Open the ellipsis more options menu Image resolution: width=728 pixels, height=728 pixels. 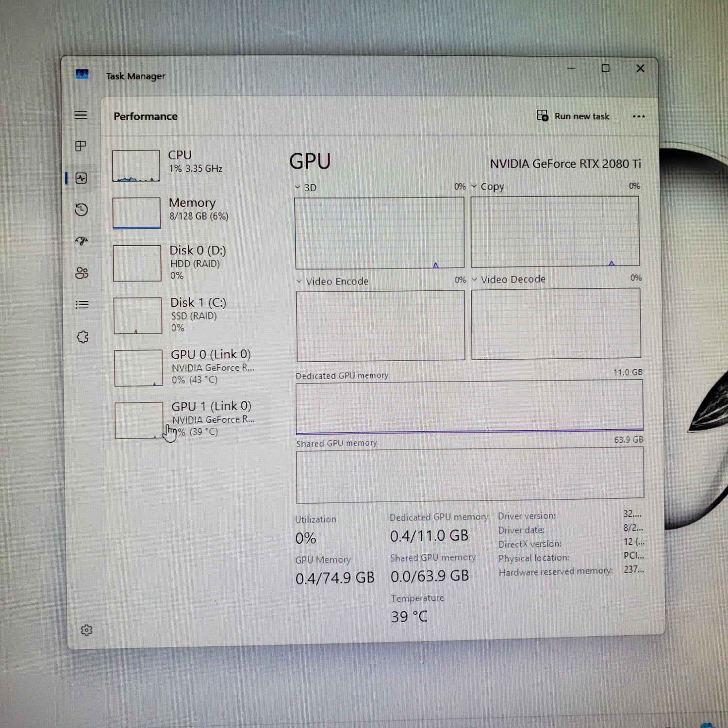pos(639,116)
